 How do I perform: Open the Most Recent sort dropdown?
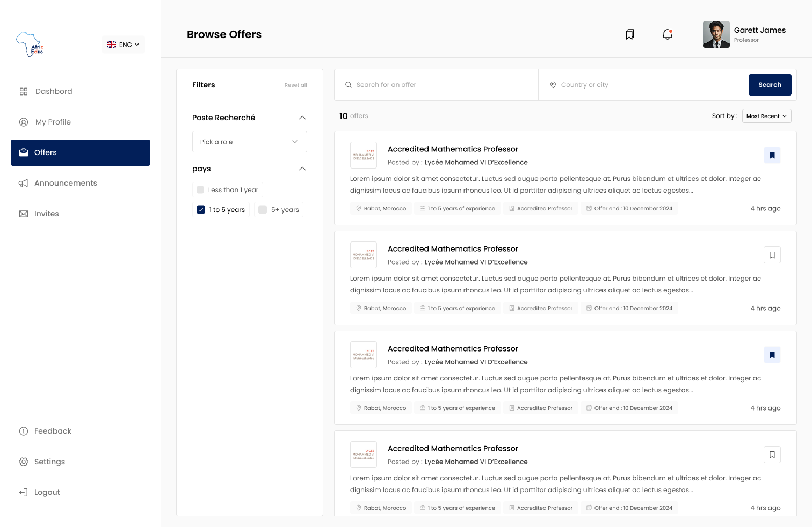(767, 116)
